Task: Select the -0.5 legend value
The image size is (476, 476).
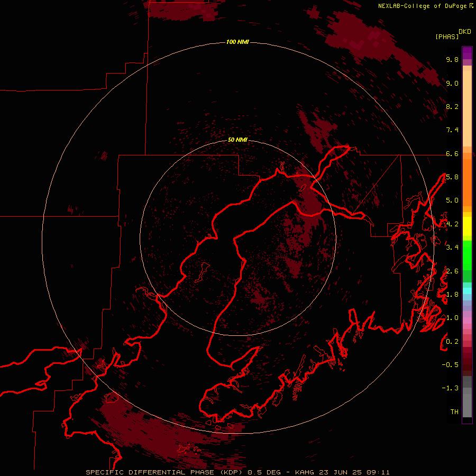Action: click(450, 364)
